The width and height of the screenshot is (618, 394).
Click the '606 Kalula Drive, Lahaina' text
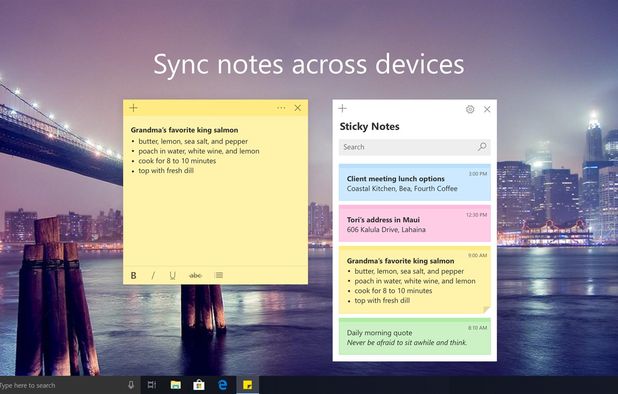click(386, 229)
